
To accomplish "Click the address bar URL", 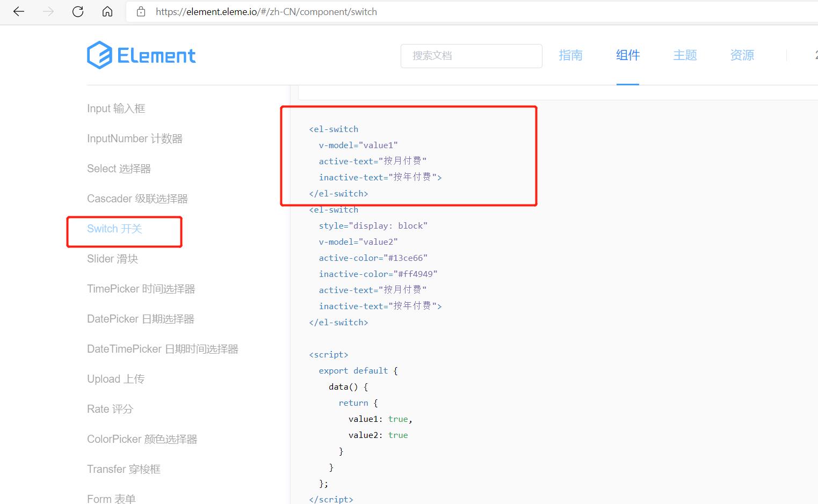I will (266, 12).
